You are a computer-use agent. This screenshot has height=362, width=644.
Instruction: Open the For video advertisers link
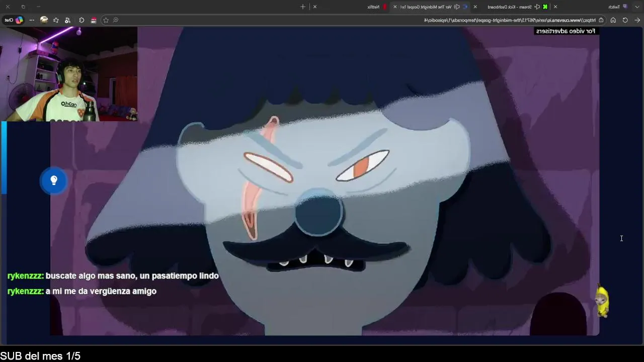[566, 31]
